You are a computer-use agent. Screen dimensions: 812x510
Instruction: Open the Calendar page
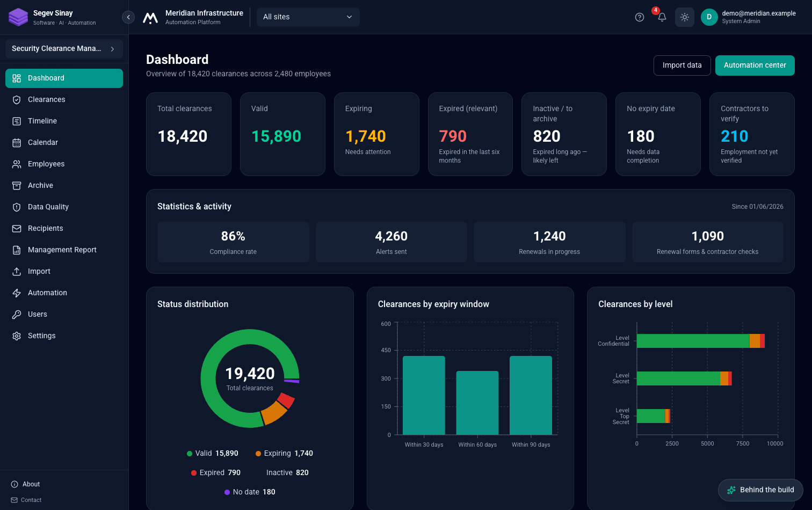(x=64, y=143)
